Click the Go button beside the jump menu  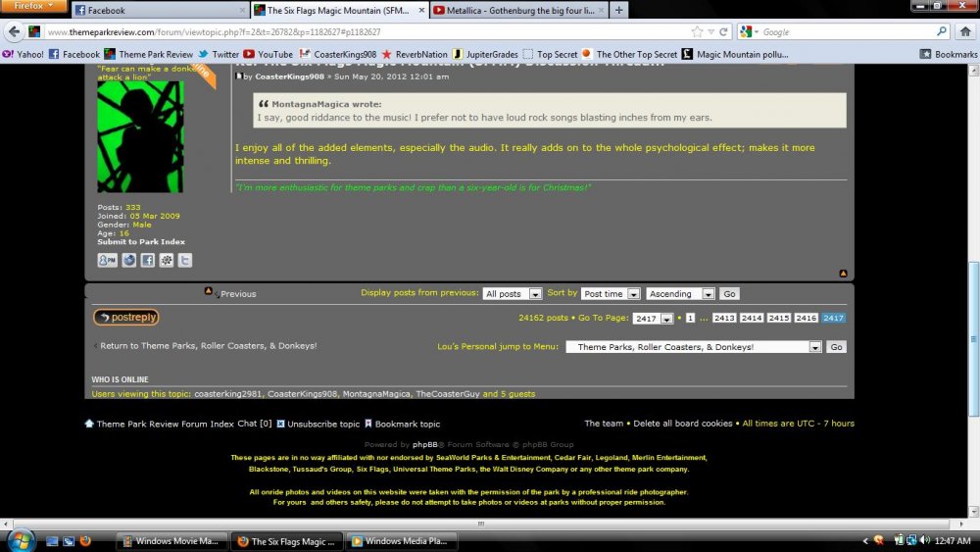(x=836, y=347)
